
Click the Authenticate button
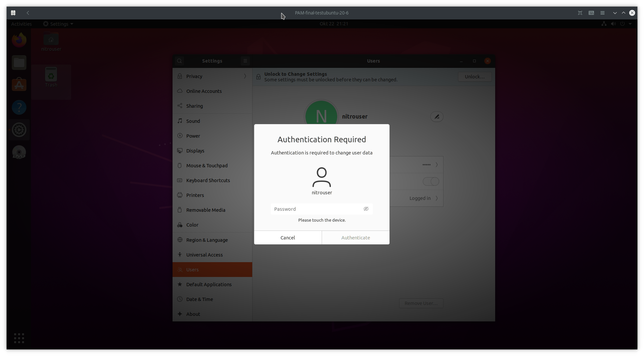click(356, 238)
